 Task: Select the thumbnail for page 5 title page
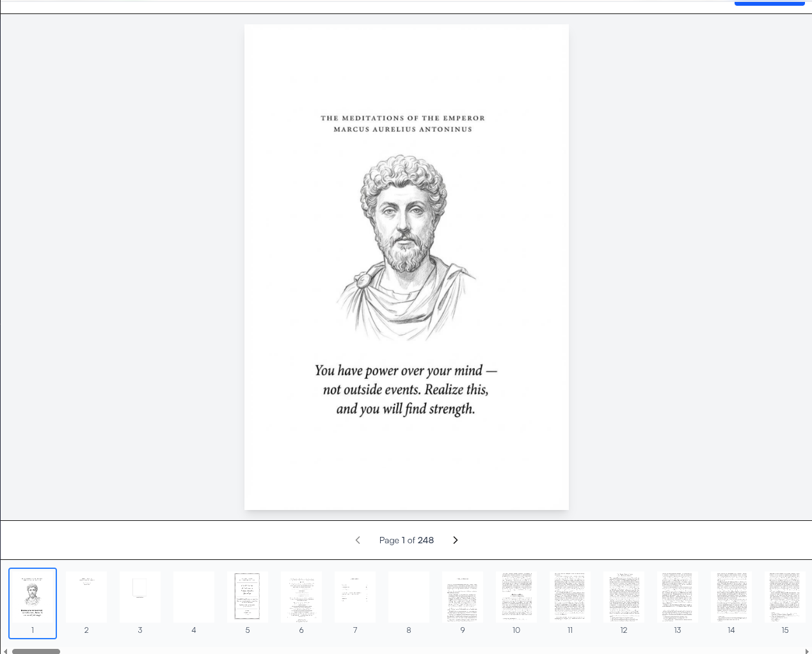[248, 596]
